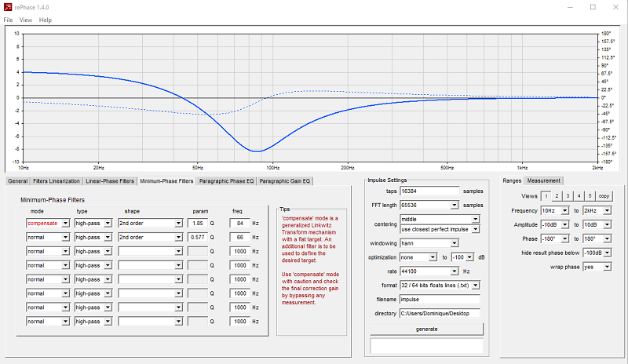Select the Minimum-Phase Filters tab
This screenshot has width=628, height=364.
tap(166, 181)
